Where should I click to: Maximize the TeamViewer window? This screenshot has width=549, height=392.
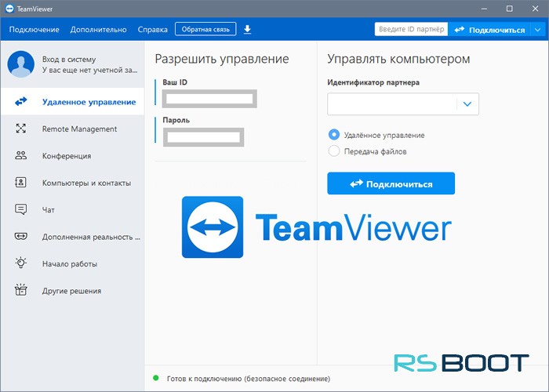point(510,9)
